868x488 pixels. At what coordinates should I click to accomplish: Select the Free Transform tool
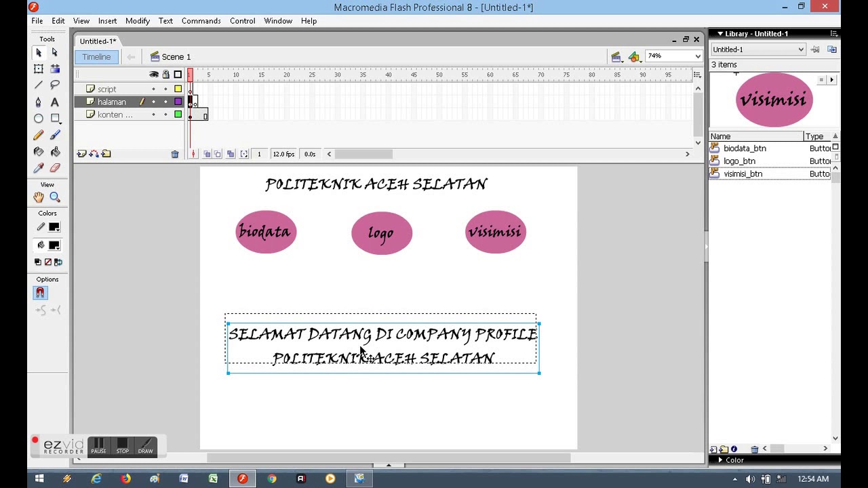tap(39, 68)
